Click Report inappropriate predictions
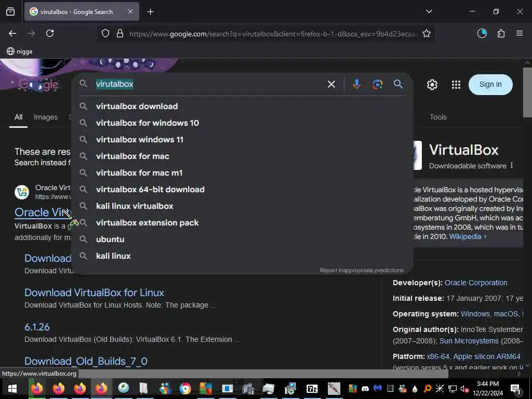This screenshot has width=532, height=399. point(362,270)
